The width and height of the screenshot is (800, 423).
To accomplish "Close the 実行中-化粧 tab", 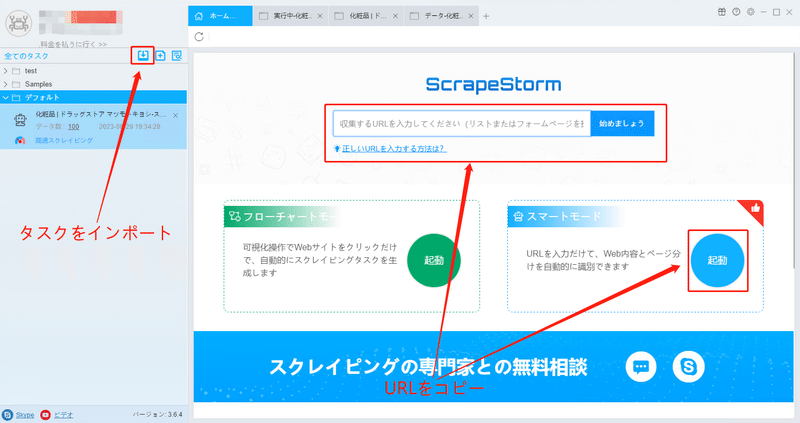I will click(x=320, y=16).
